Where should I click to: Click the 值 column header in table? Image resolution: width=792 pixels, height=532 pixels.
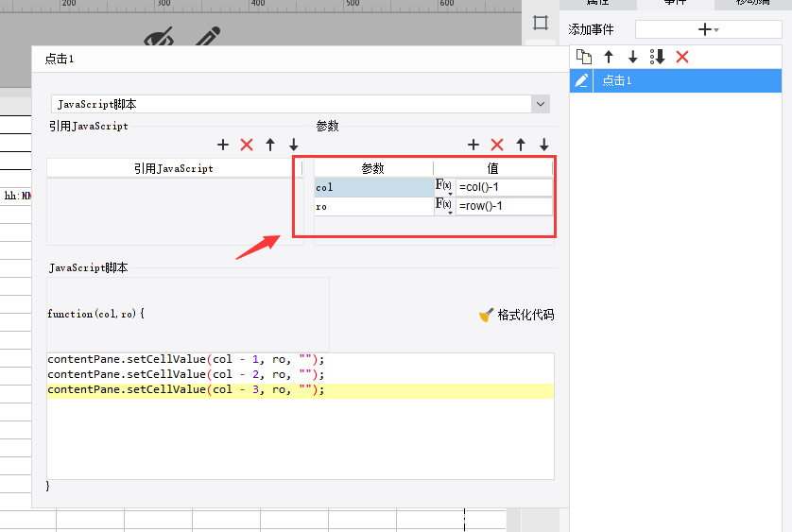[x=493, y=168]
